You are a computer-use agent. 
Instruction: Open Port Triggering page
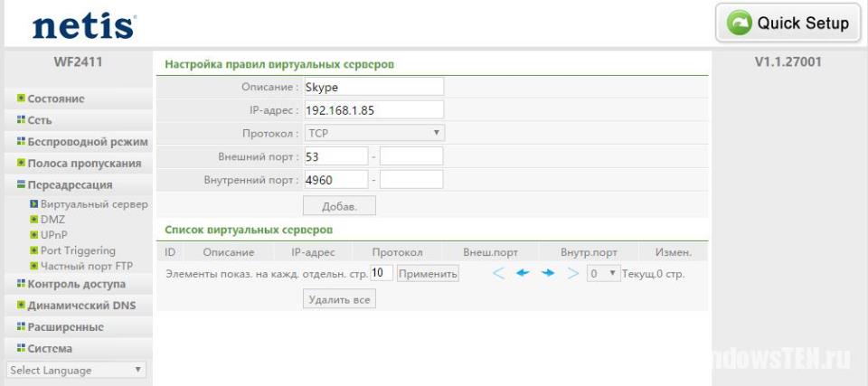[x=78, y=250]
